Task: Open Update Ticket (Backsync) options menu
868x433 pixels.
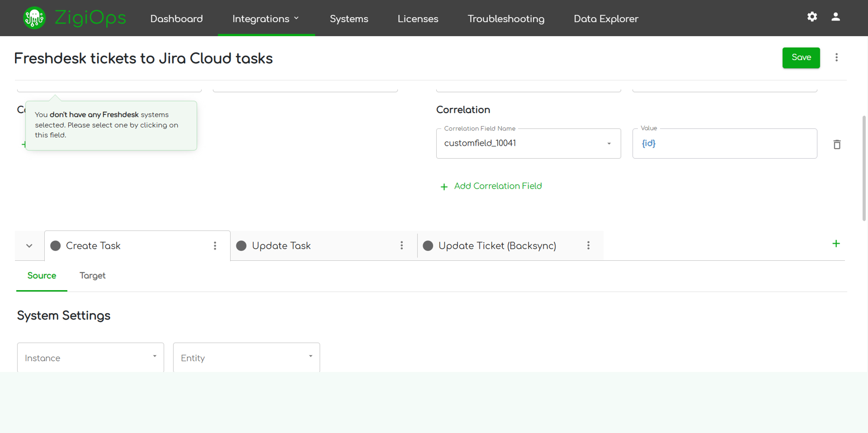Action: click(588, 246)
